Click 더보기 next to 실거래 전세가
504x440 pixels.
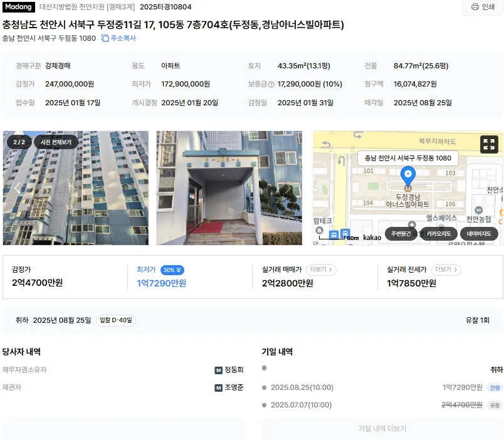446,270
